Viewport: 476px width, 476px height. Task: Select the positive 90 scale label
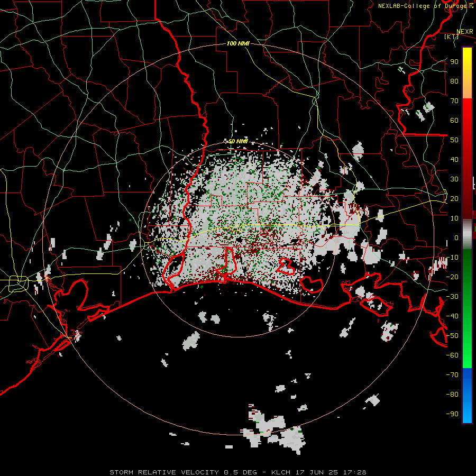click(x=454, y=62)
